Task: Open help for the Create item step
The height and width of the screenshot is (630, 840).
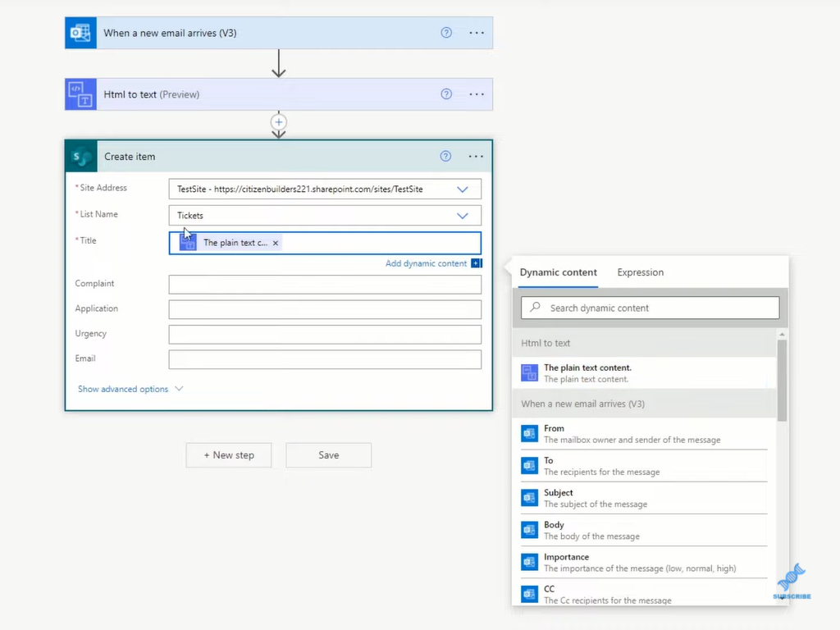Action: (x=445, y=157)
